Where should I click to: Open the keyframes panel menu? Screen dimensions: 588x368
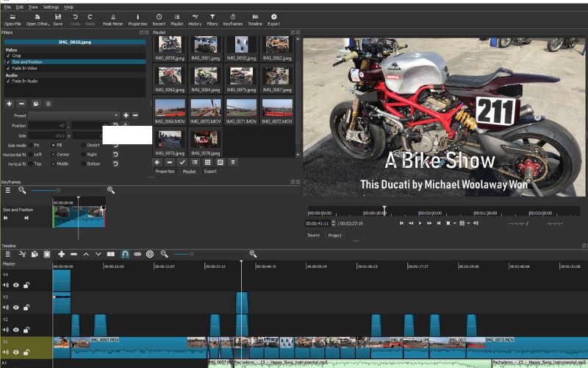pyautogui.click(x=7, y=191)
